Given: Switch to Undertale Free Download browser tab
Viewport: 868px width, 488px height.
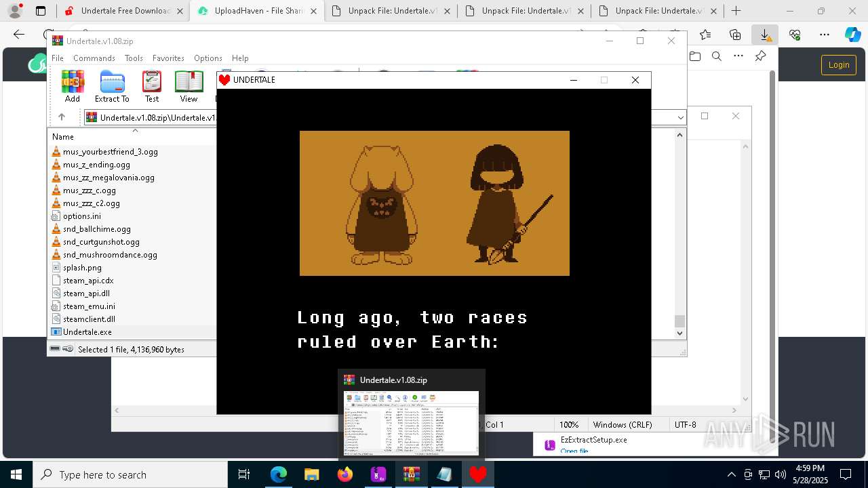Looking at the screenshot, I should tap(123, 11).
